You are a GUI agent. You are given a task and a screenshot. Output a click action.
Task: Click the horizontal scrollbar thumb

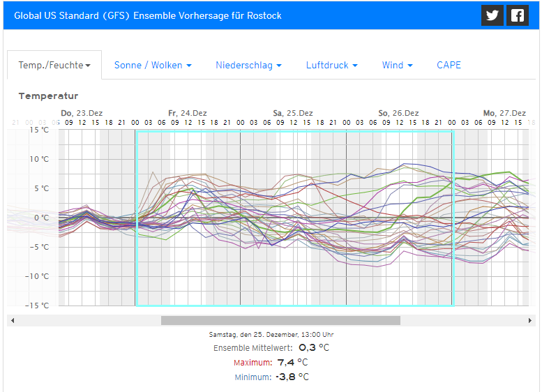pos(280,320)
